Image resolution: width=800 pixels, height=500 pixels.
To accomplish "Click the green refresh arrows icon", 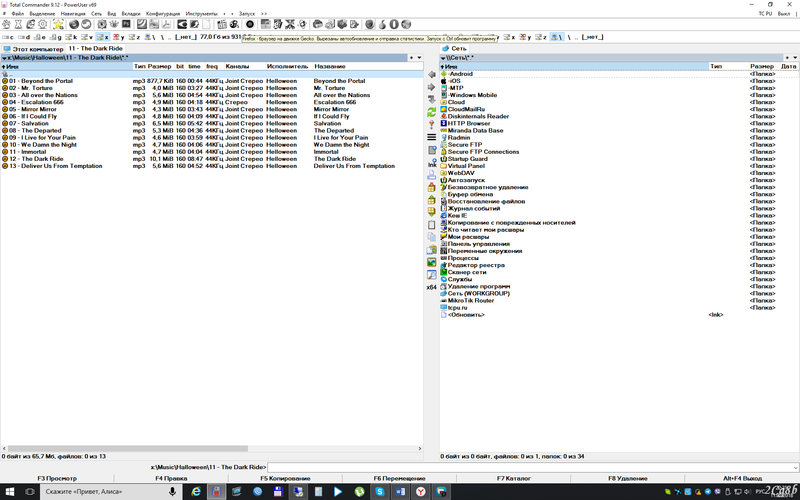I will pos(432,112).
